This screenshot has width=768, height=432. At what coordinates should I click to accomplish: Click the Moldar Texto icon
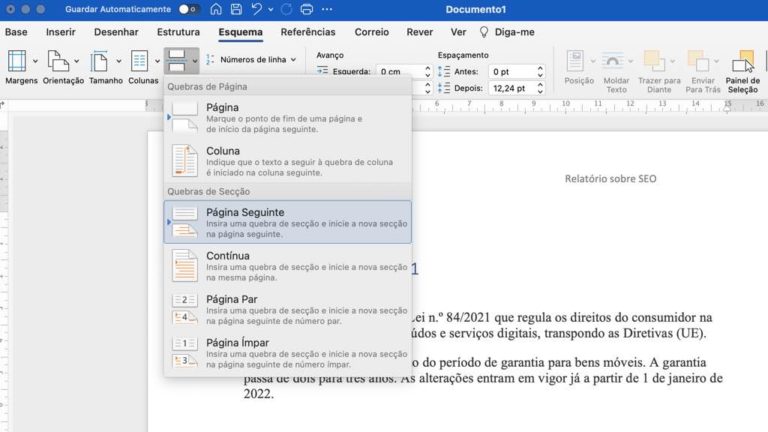[x=612, y=62]
